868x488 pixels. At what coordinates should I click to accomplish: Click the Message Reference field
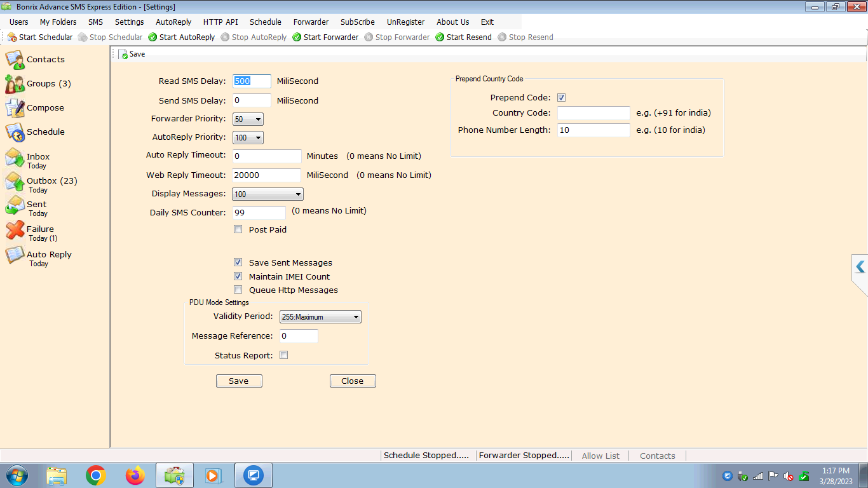pyautogui.click(x=299, y=336)
